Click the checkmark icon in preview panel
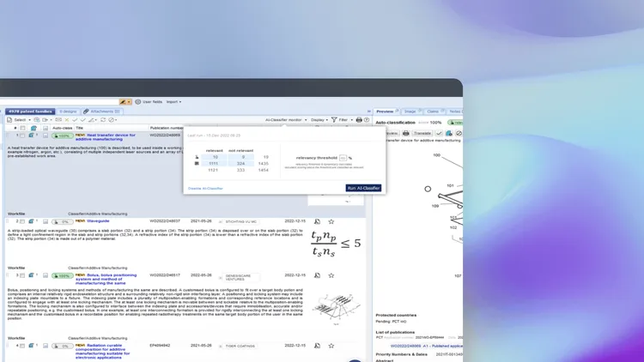Image resolution: width=644 pixels, height=362 pixels. coord(439,133)
